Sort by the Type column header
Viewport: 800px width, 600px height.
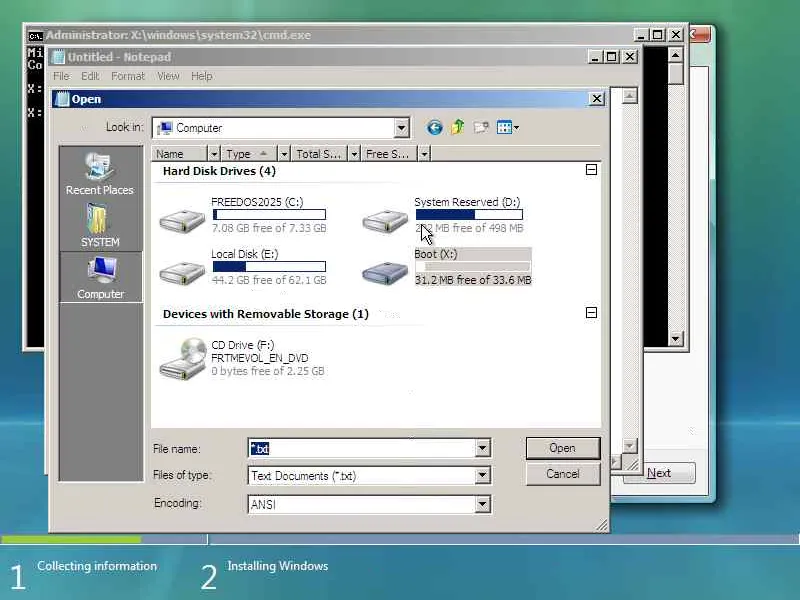tap(249, 154)
